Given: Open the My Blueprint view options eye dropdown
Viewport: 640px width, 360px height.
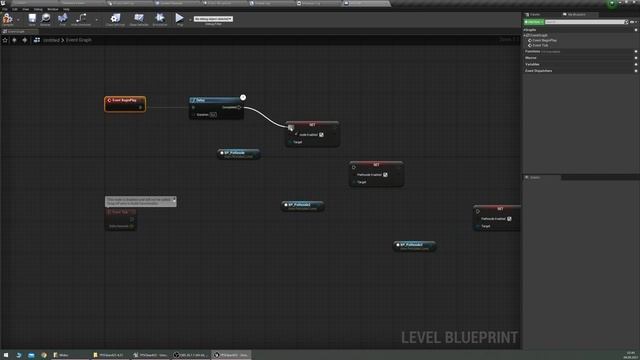Looking at the screenshot, I should tap(633, 22).
